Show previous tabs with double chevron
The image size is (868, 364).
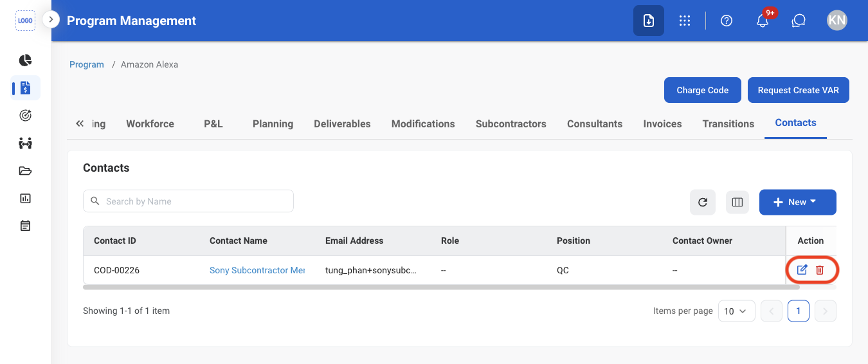point(80,123)
